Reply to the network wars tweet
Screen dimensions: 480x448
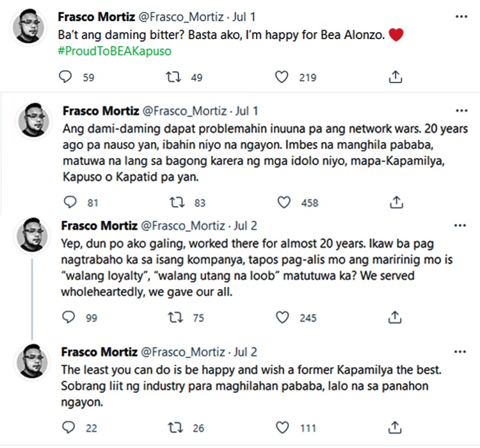click(72, 203)
